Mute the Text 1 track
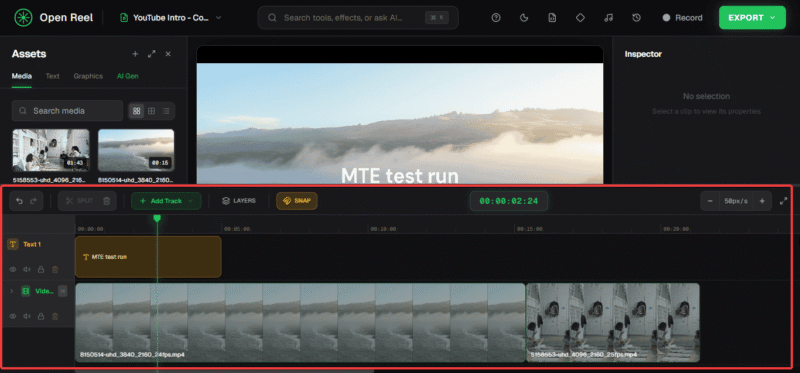Screen dimensions: 800x373 [27, 269]
